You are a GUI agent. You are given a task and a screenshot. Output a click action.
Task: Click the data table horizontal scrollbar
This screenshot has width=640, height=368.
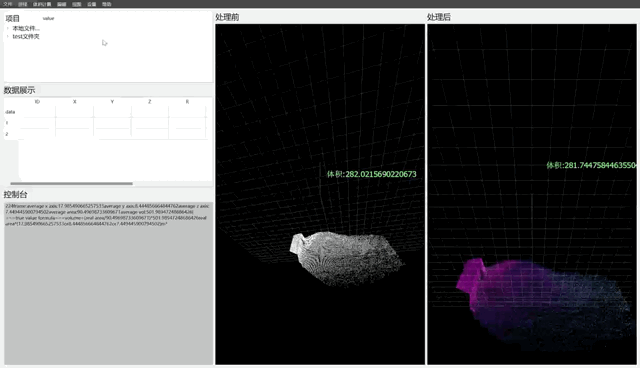pyautogui.click(x=71, y=184)
